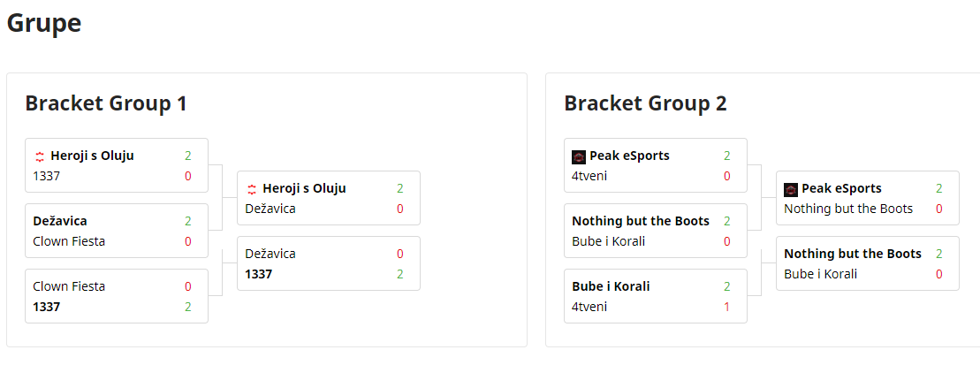This screenshot has width=980, height=388.
Task: Open Dežavica in its match against Clown Fiesta
Action: [x=60, y=221]
